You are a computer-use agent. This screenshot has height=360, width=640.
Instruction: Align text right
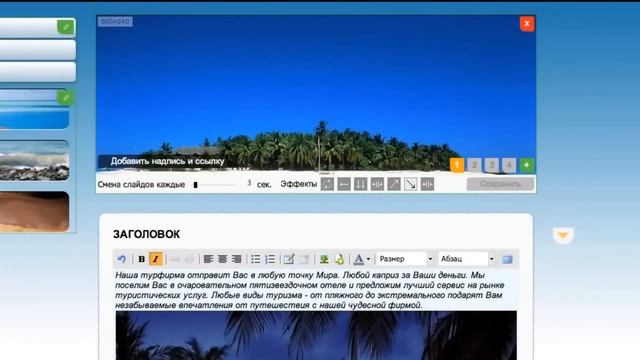[236, 259]
